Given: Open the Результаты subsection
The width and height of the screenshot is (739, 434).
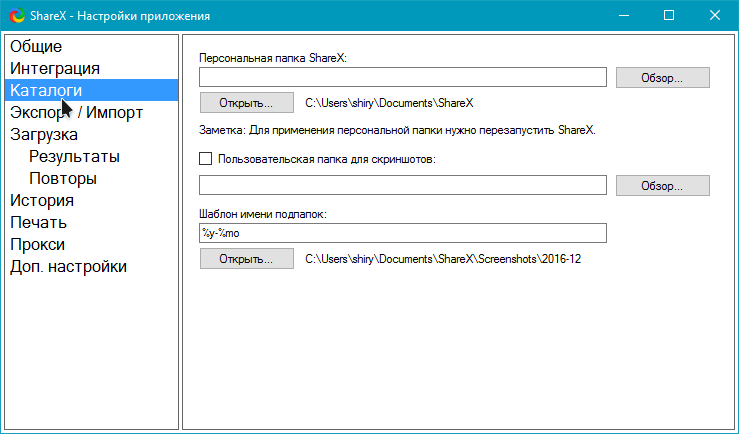Looking at the screenshot, I should point(91,156).
